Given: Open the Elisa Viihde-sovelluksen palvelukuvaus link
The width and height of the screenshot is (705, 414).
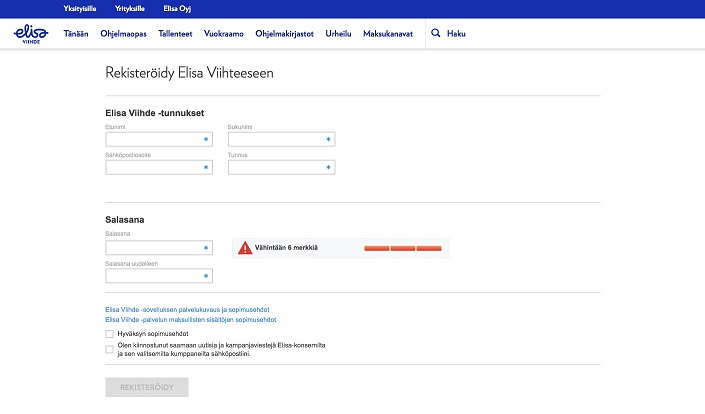Looking at the screenshot, I should tap(187, 309).
